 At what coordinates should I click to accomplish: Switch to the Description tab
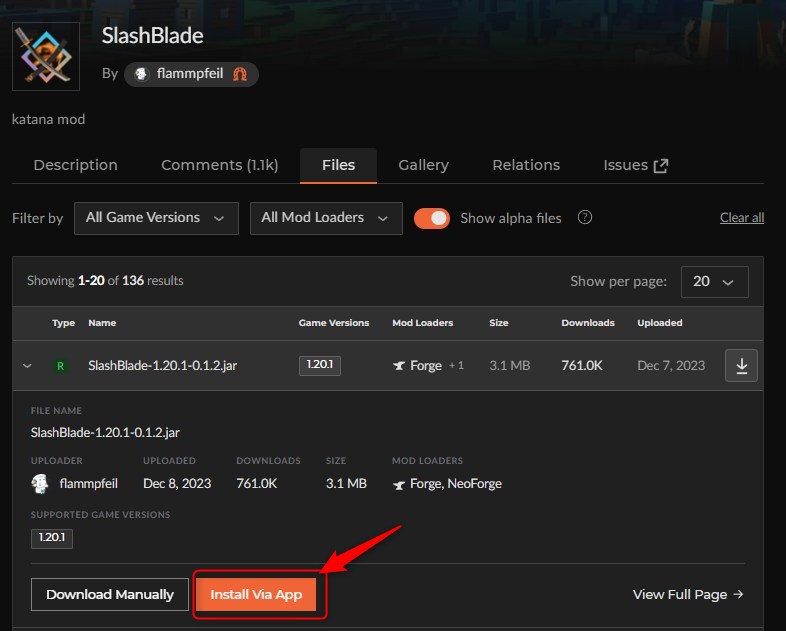pos(76,165)
